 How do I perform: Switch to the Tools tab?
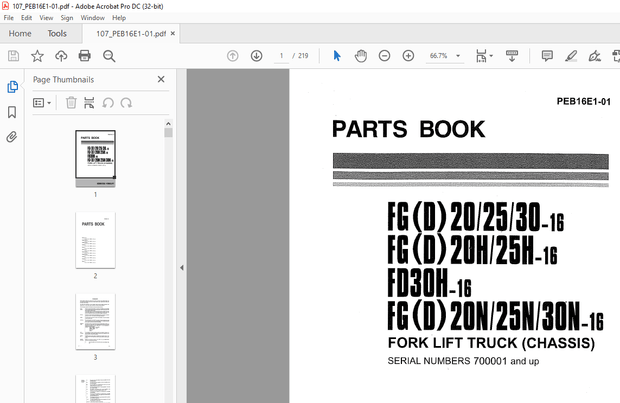(57, 34)
